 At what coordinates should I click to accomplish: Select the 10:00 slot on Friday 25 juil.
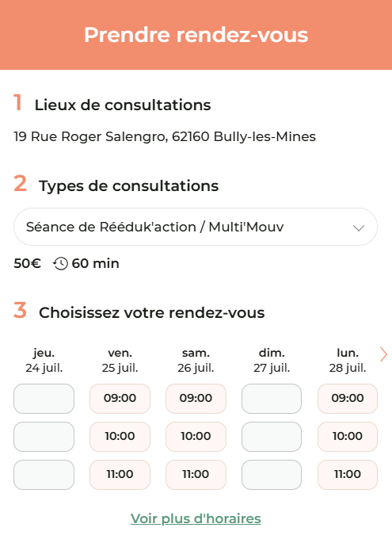coord(120,436)
